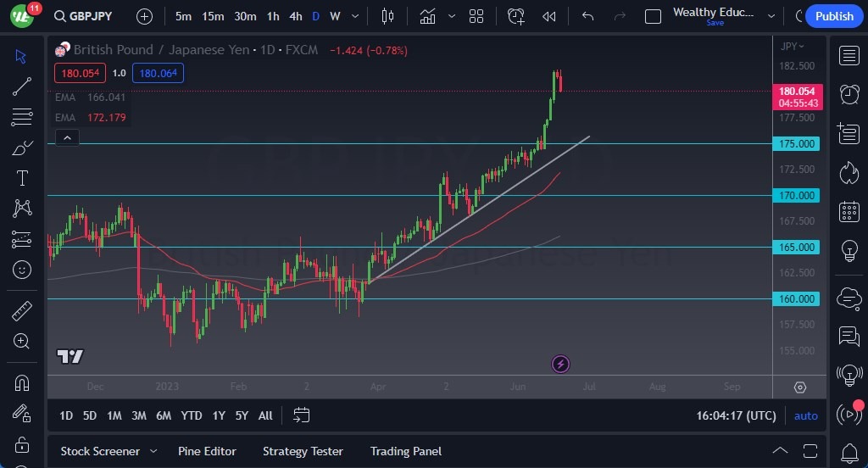This screenshot has height=468, width=868.
Task: Select the measure ruler tool
Action: (22, 310)
